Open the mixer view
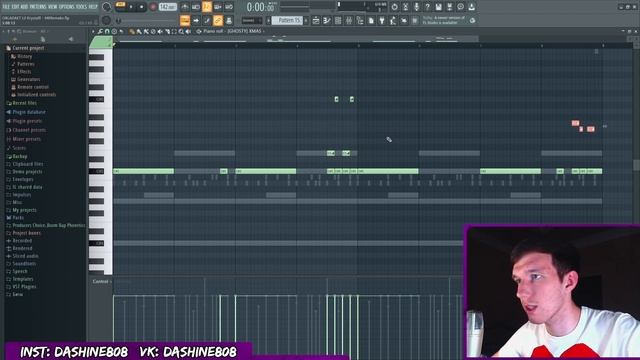Viewport: 640px width, 360px height. [x=349, y=20]
